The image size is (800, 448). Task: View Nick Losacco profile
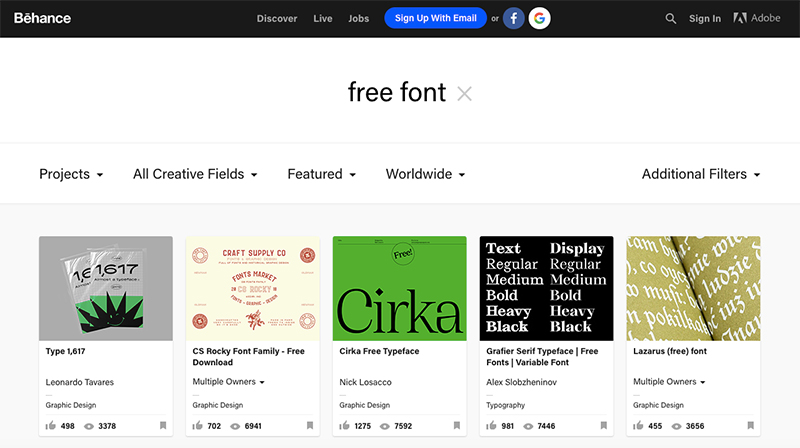tap(365, 382)
